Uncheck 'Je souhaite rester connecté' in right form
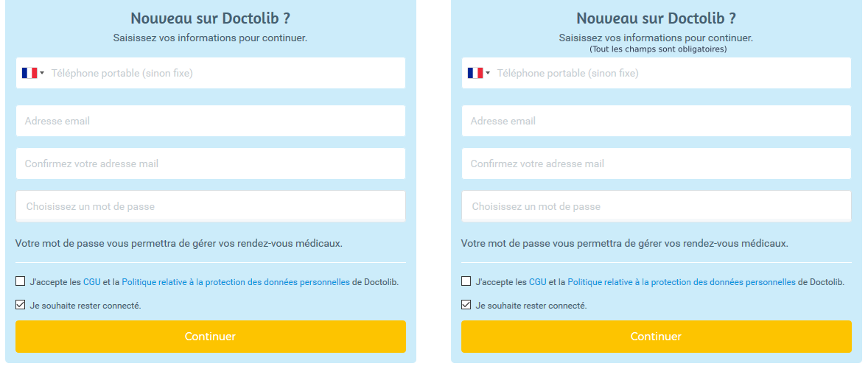Image resolution: width=868 pixels, height=369 pixels. click(x=466, y=305)
